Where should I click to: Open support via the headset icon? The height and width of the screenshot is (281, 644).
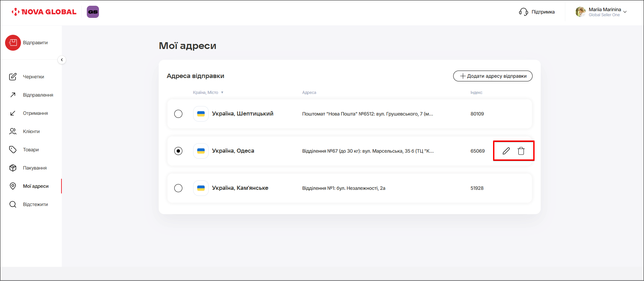(523, 12)
